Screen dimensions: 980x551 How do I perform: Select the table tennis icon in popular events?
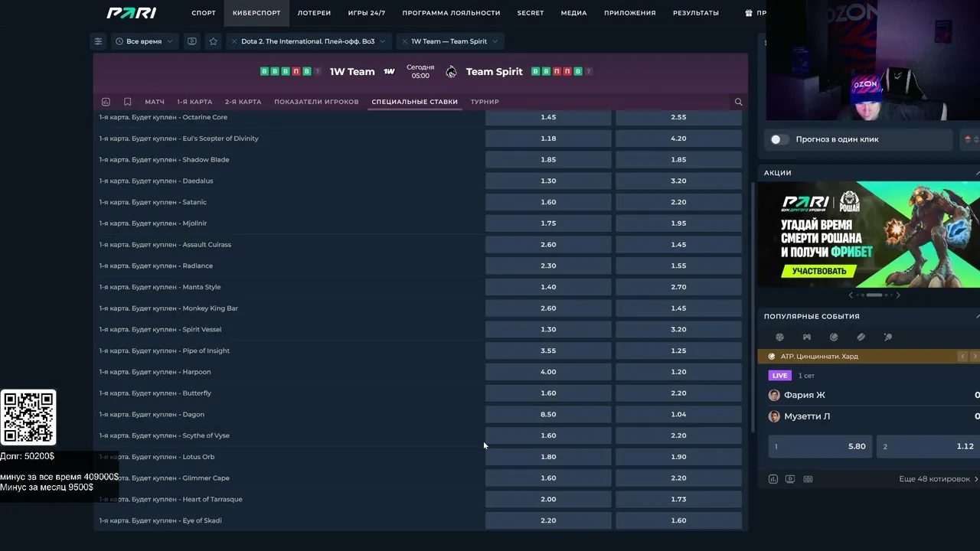(x=887, y=337)
